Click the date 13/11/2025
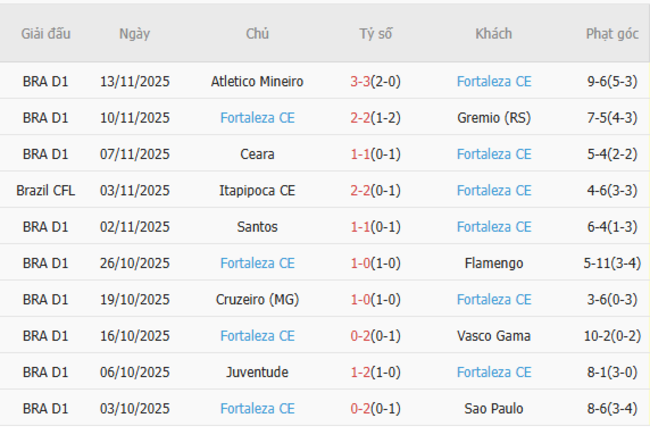The width and height of the screenshot is (650, 443). (x=134, y=82)
